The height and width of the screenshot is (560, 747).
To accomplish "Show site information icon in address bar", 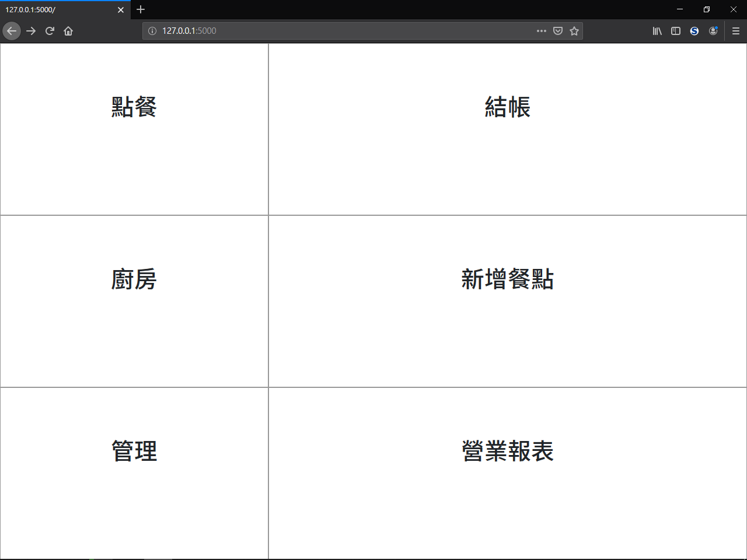I will [x=152, y=31].
